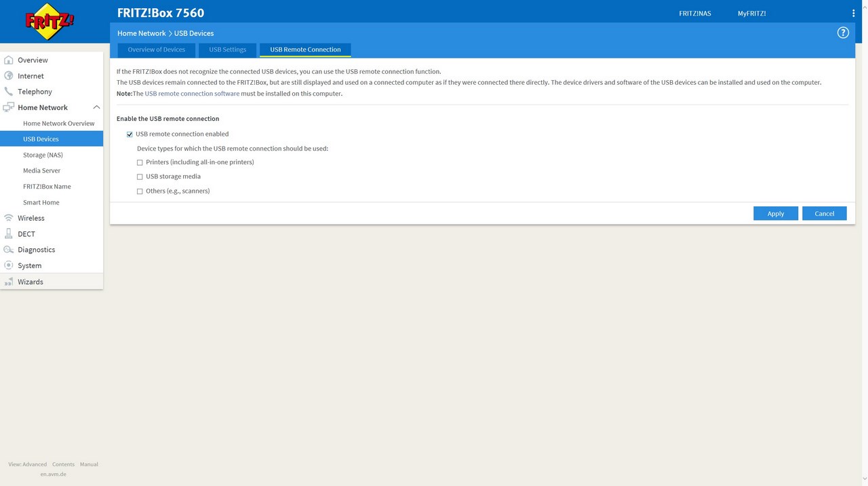Click the System icon
This screenshot has width=868, height=486.
point(8,265)
